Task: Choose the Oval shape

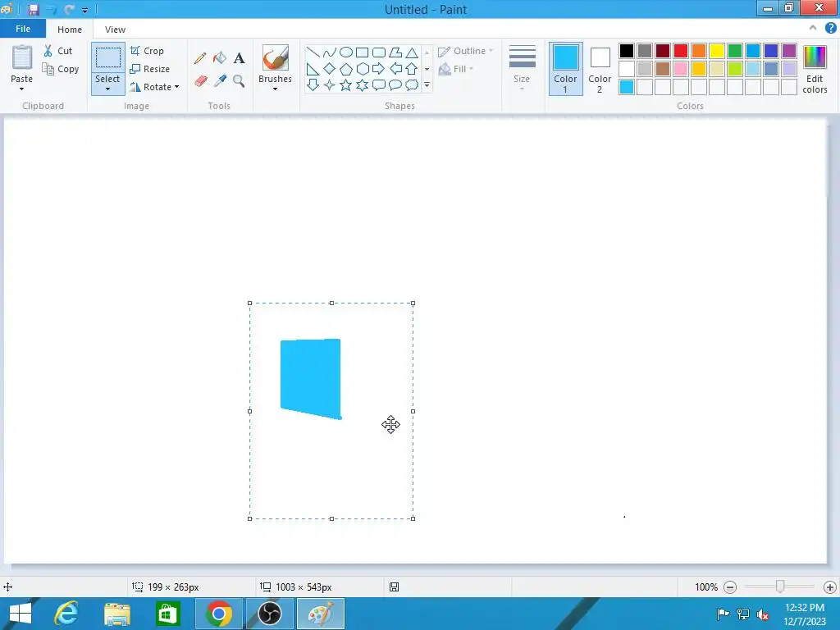Action: click(x=346, y=52)
